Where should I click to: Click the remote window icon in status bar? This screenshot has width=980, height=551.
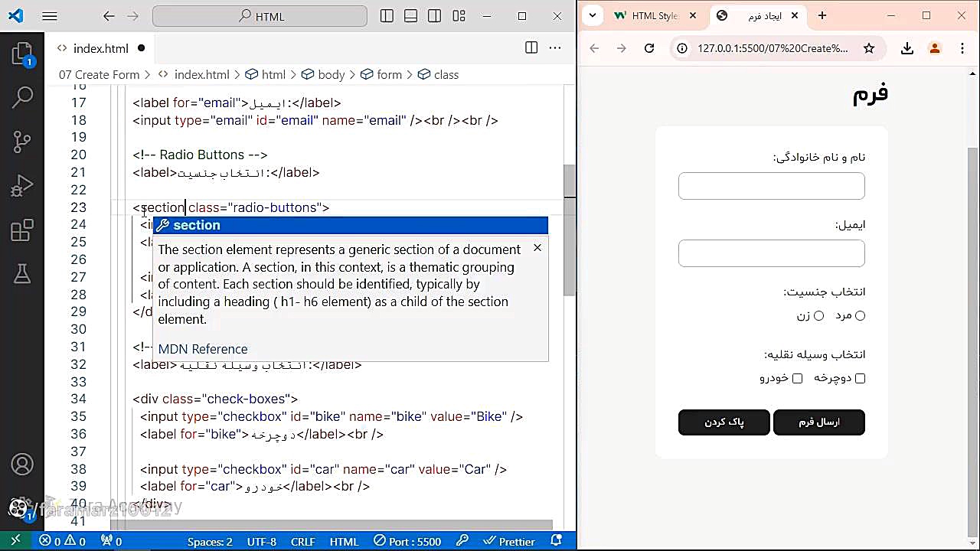[15, 541]
